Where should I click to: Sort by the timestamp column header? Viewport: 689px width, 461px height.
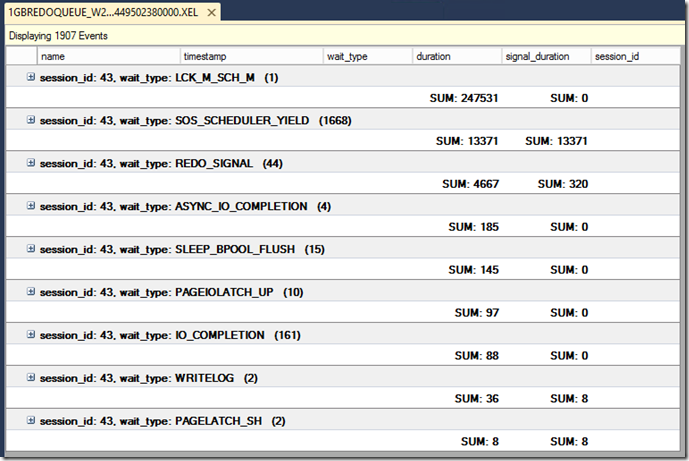[252, 56]
